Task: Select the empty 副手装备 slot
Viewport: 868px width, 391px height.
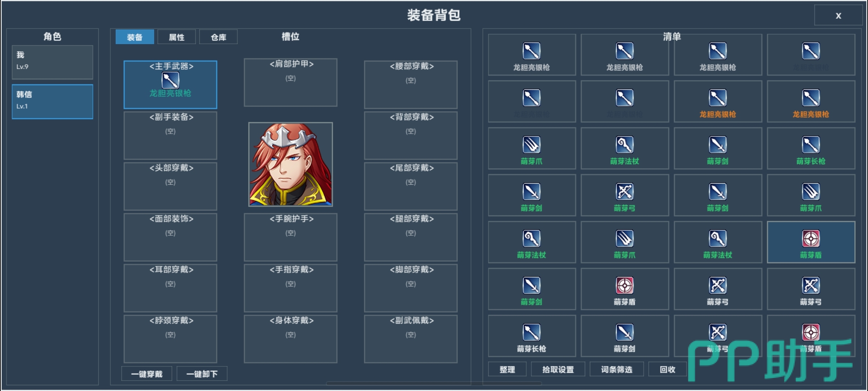Action: tap(170, 135)
